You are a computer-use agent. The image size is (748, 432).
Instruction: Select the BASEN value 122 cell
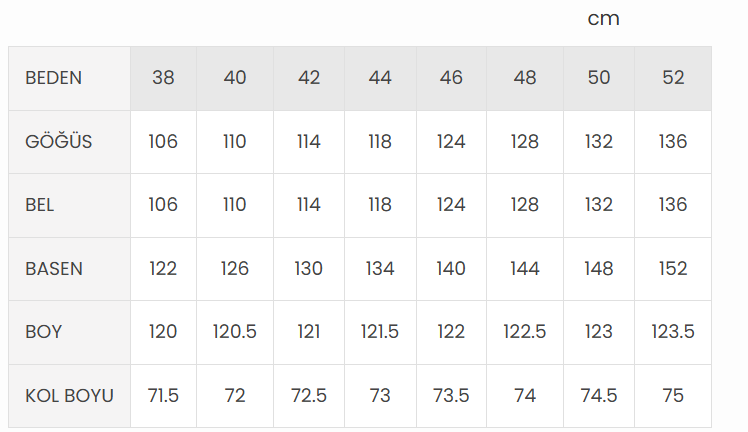163,269
